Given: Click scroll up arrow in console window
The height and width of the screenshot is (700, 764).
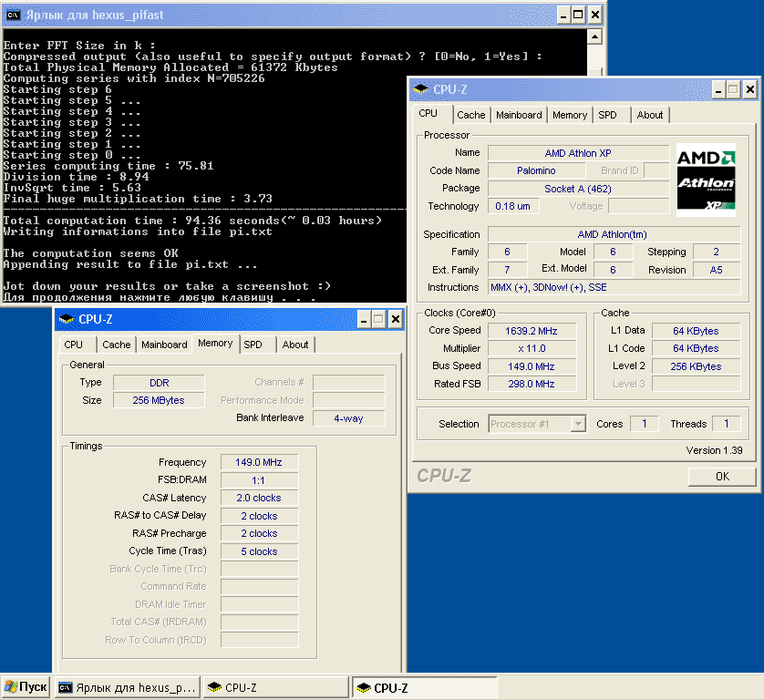Looking at the screenshot, I should tap(594, 36).
